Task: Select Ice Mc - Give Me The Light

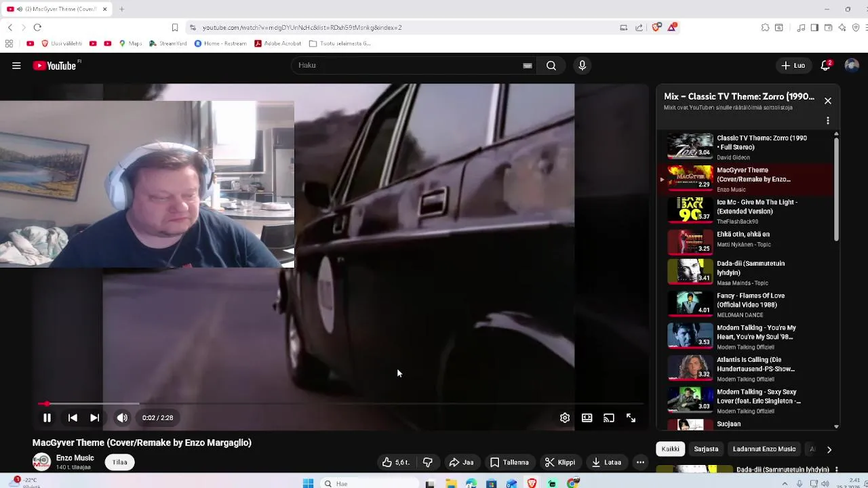Action: pos(746,211)
